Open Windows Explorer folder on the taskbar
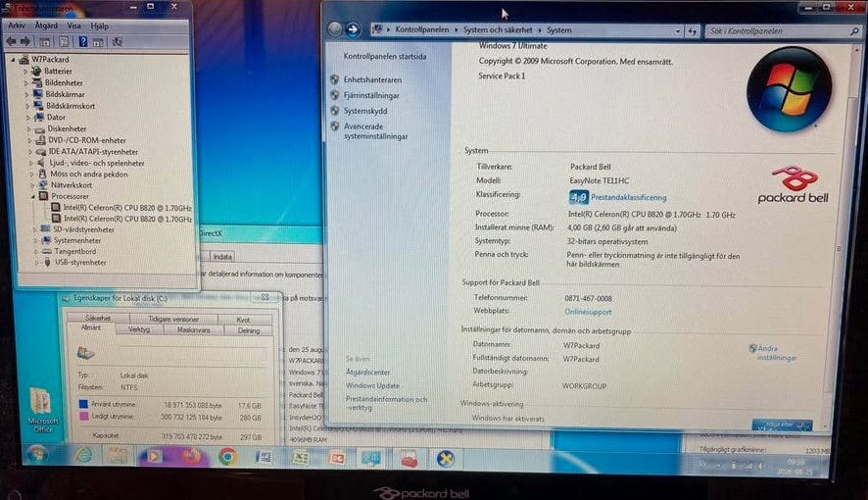This screenshot has height=500, width=868. (118, 456)
